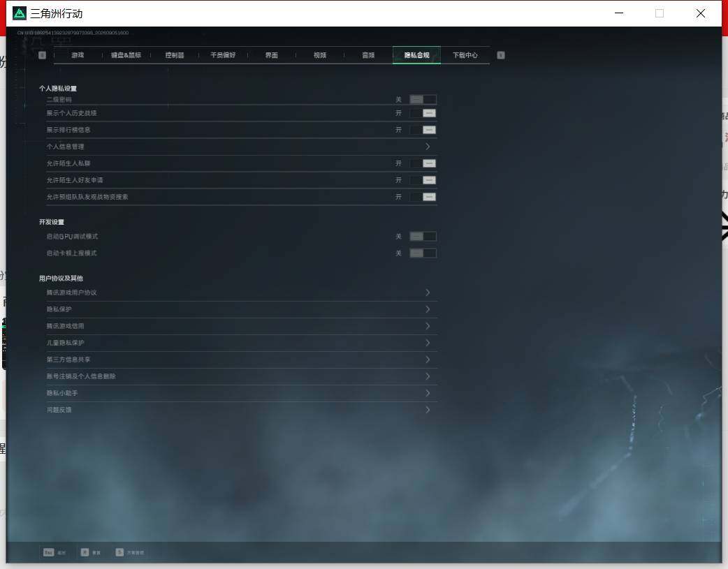Minimize the 三角洲行动 window
Viewport: 728px width, 569px height.
tap(619, 13)
